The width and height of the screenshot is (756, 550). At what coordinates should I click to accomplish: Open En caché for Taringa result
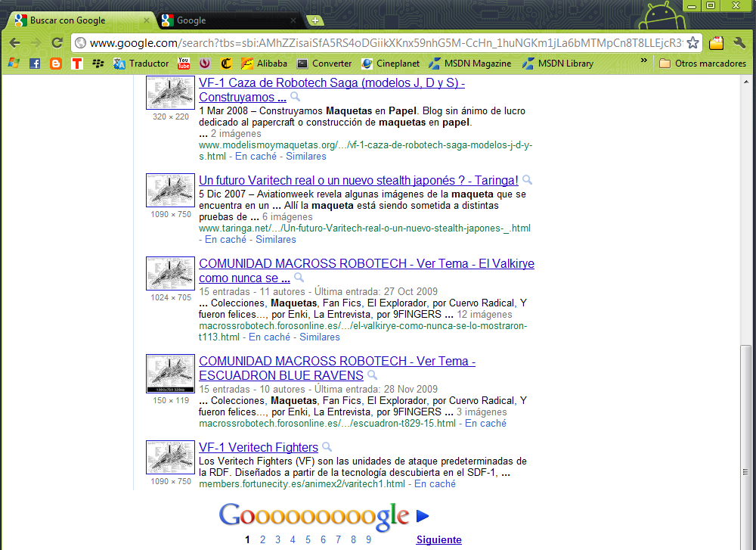(225, 240)
